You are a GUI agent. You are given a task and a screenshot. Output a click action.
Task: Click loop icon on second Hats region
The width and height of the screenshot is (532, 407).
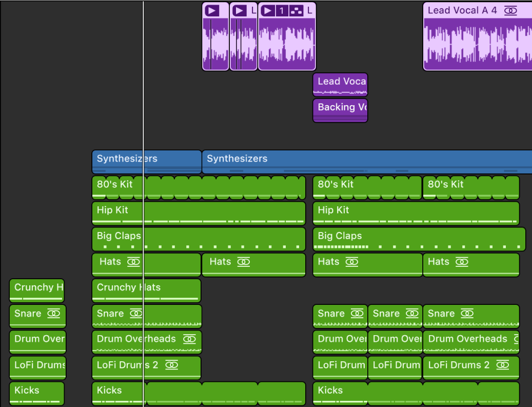[x=244, y=262]
